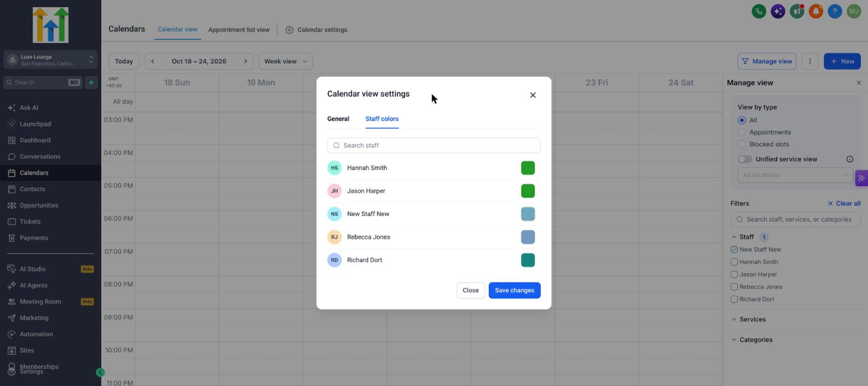Open the megaphone announcements icon

point(797,11)
